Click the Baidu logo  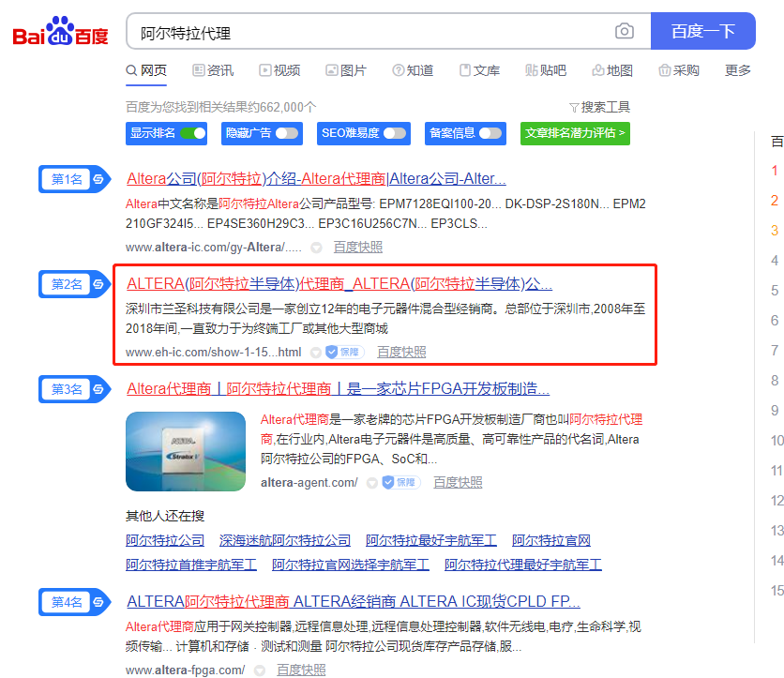61,32
